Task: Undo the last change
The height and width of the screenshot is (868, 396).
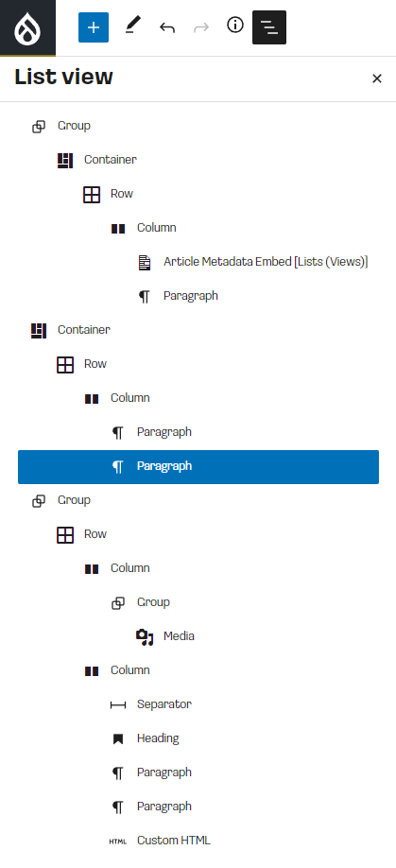Action: click(167, 27)
